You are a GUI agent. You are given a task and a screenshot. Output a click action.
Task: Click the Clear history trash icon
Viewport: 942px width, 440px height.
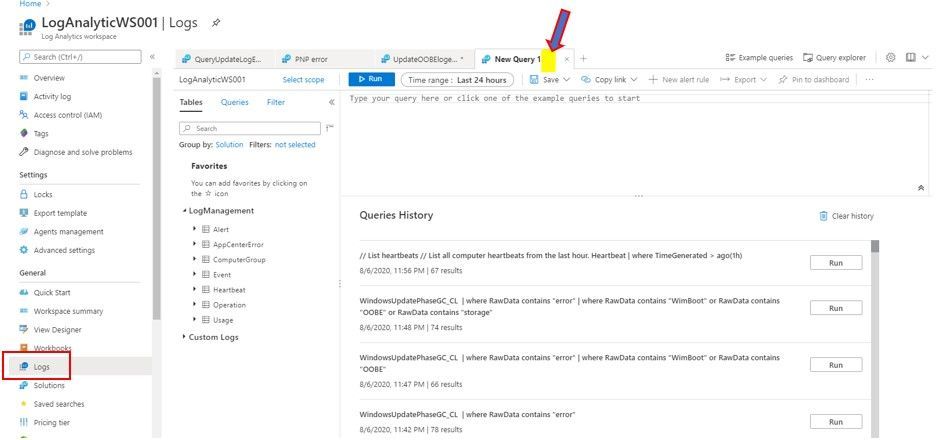point(824,216)
